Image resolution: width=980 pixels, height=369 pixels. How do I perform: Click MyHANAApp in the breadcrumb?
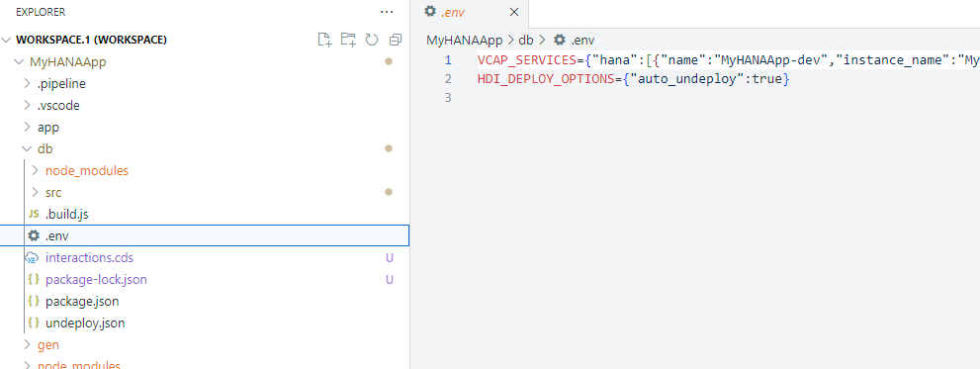[465, 40]
